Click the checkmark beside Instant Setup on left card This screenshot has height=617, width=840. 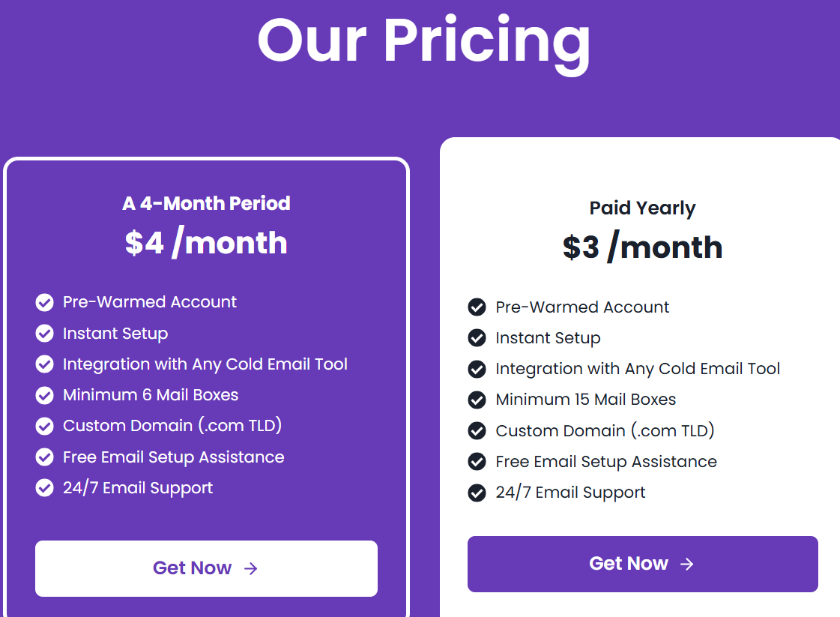click(44, 333)
